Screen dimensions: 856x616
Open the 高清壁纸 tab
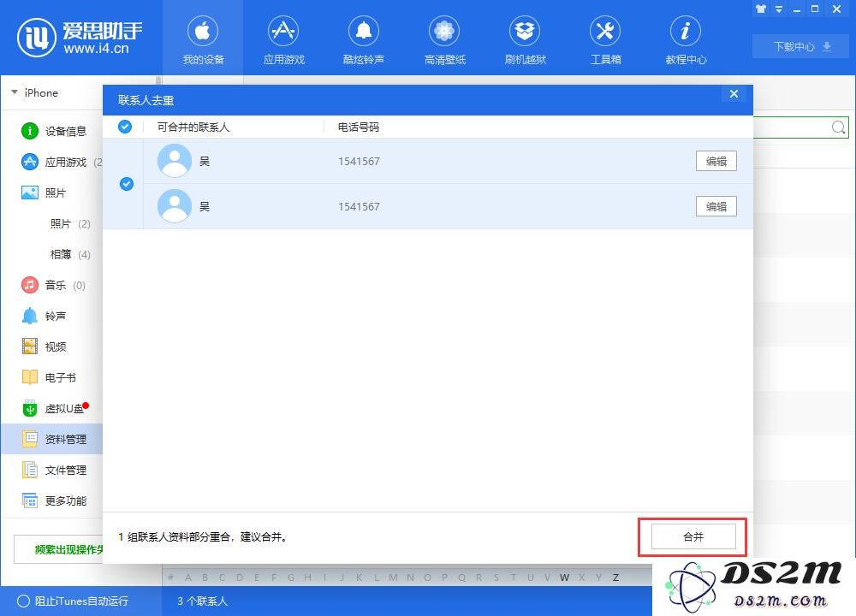[444, 38]
